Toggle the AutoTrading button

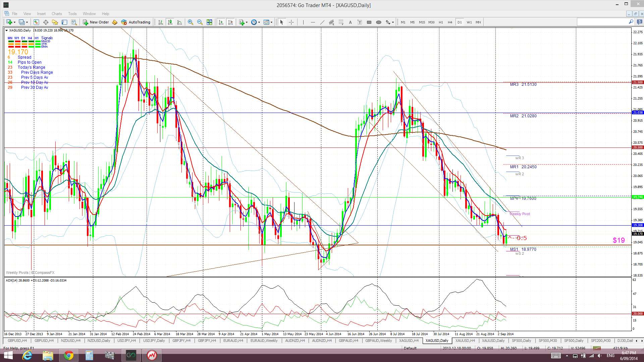point(136,22)
